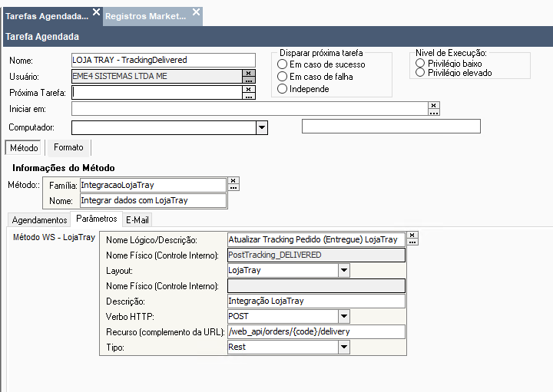Image resolution: width=553 pixels, height=392 pixels.
Task: Open the Layout dropdown showing LojaTray
Action: coord(344,271)
